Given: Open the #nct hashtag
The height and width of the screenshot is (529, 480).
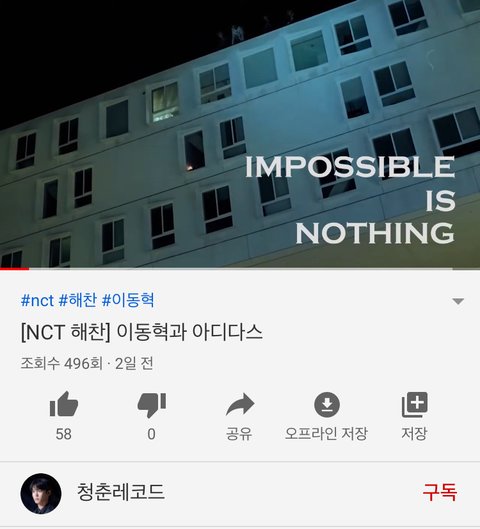Looking at the screenshot, I should (x=37, y=300).
